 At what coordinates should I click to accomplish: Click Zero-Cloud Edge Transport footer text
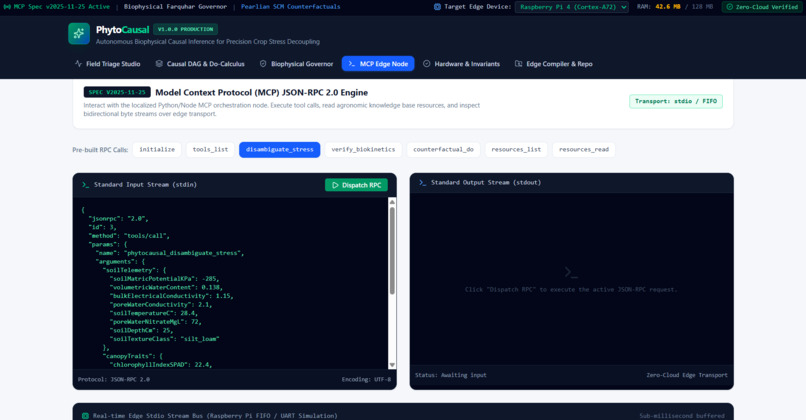687,375
